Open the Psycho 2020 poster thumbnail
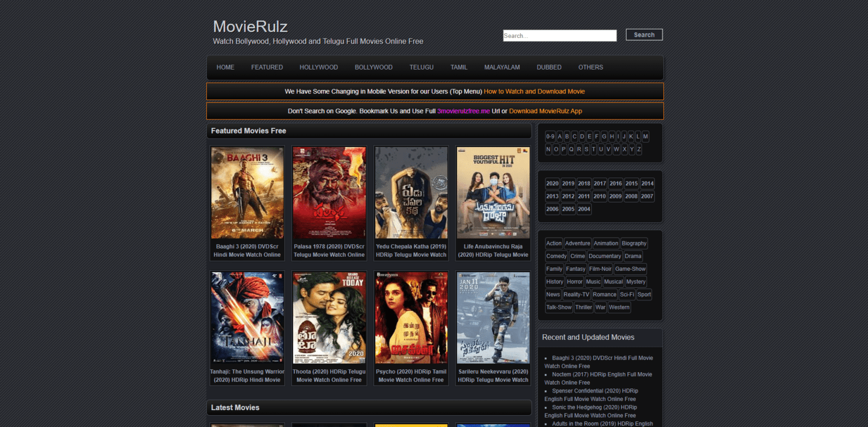 tap(411, 318)
